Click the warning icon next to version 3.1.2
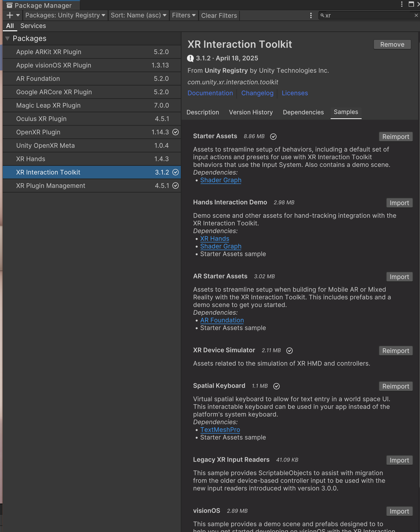Screen dimensions: 420x532 click(x=190, y=58)
